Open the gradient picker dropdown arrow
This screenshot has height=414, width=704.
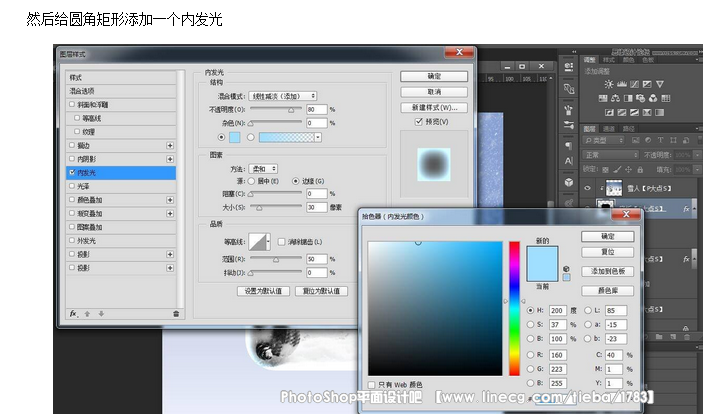[318, 137]
